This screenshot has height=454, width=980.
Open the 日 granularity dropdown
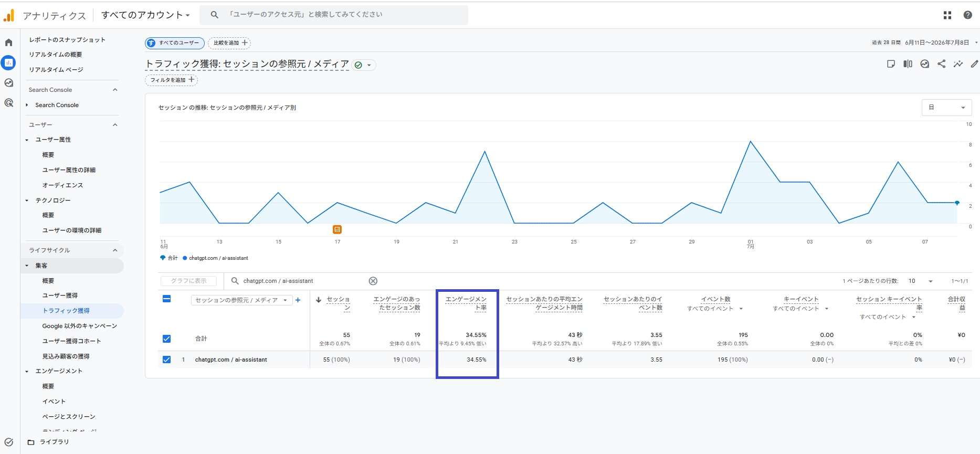click(x=947, y=108)
